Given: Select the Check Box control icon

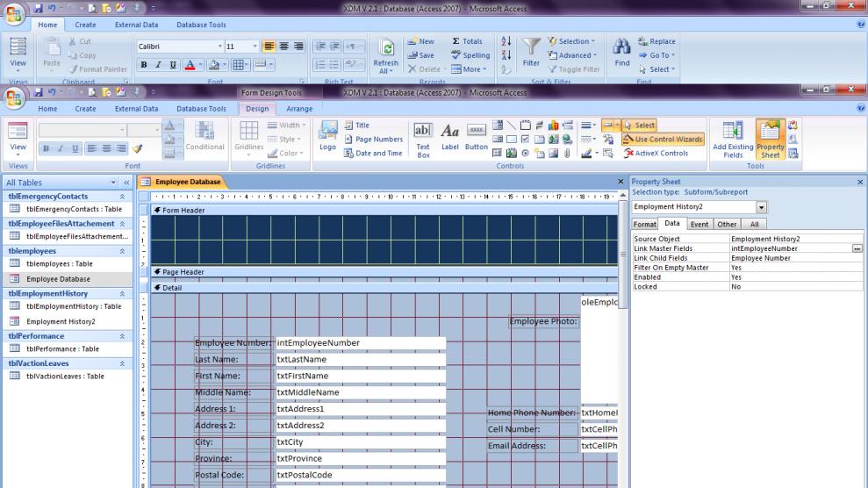Looking at the screenshot, I should pos(526,139).
